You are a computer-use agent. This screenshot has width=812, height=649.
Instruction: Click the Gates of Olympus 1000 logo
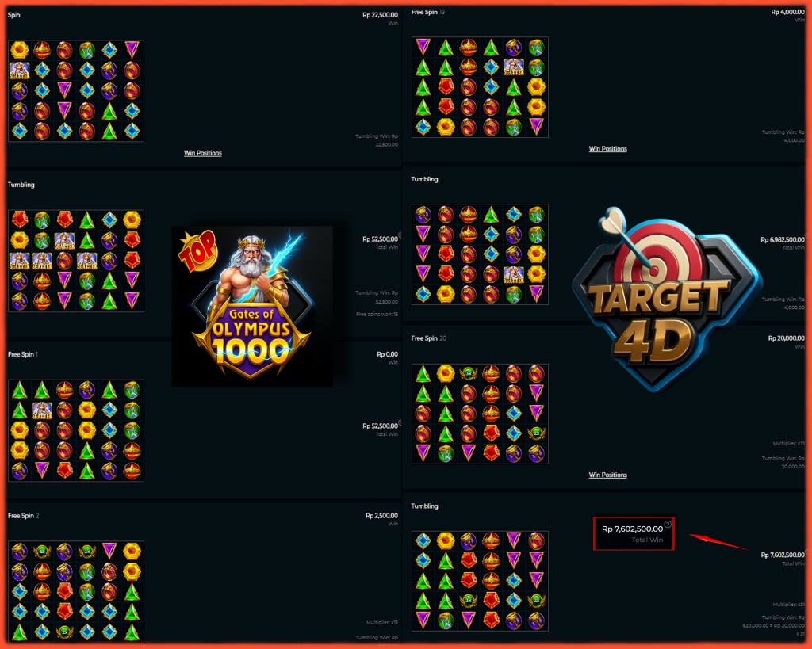252,307
